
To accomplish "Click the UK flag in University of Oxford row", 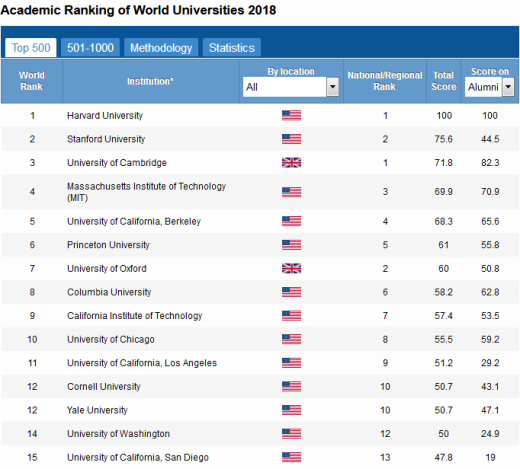I will [x=291, y=268].
